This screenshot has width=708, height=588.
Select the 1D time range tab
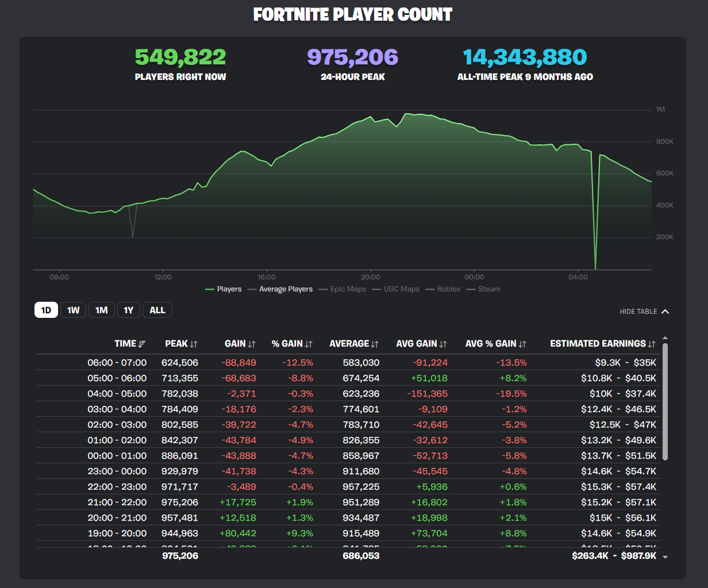pyautogui.click(x=46, y=310)
